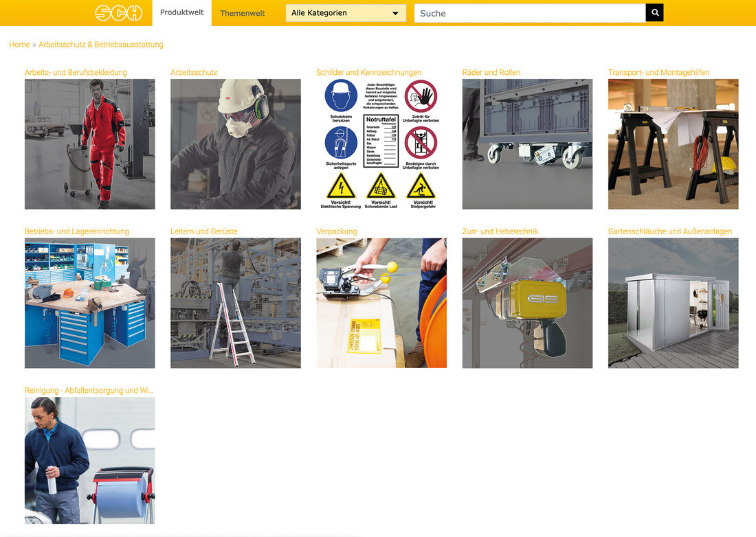Open the Zurr- und Hebetechnik title link
The width and height of the screenshot is (756, 537).
(500, 231)
